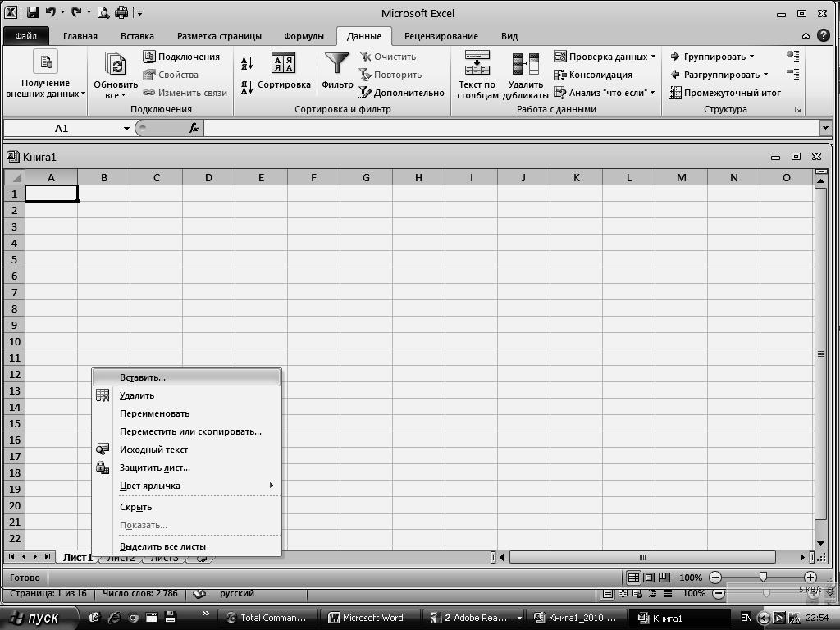Open the Сортировка sort dialog
The image size is (840, 630).
[283, 71]
